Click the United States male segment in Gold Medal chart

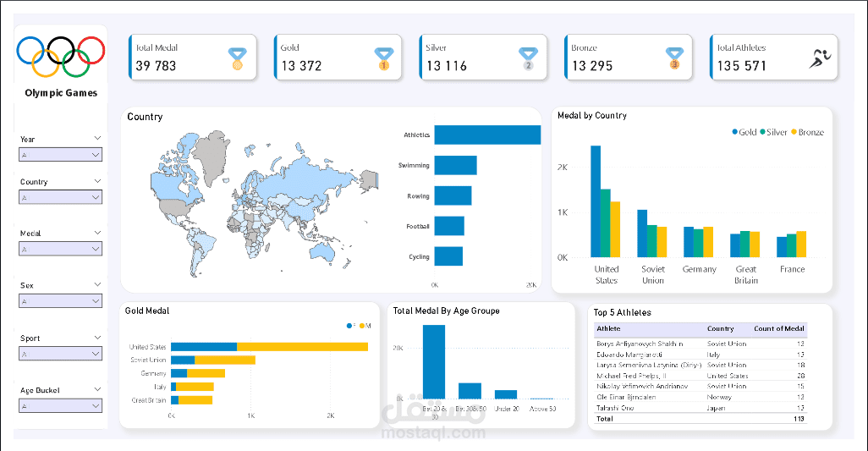tap(302, 347)
